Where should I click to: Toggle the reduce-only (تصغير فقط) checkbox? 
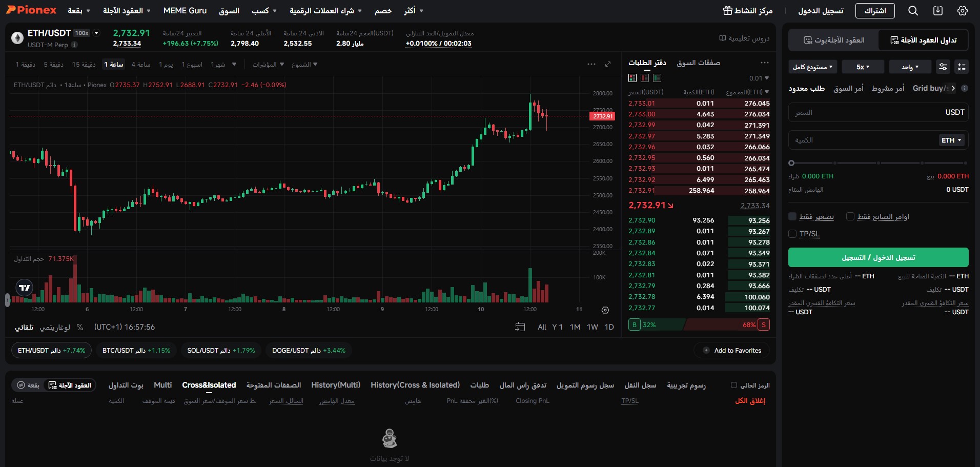(793, 216)
